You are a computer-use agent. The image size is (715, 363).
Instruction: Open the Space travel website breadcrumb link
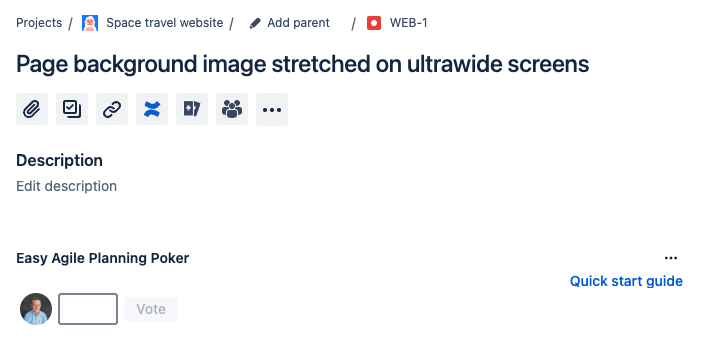tap(165, 23)
